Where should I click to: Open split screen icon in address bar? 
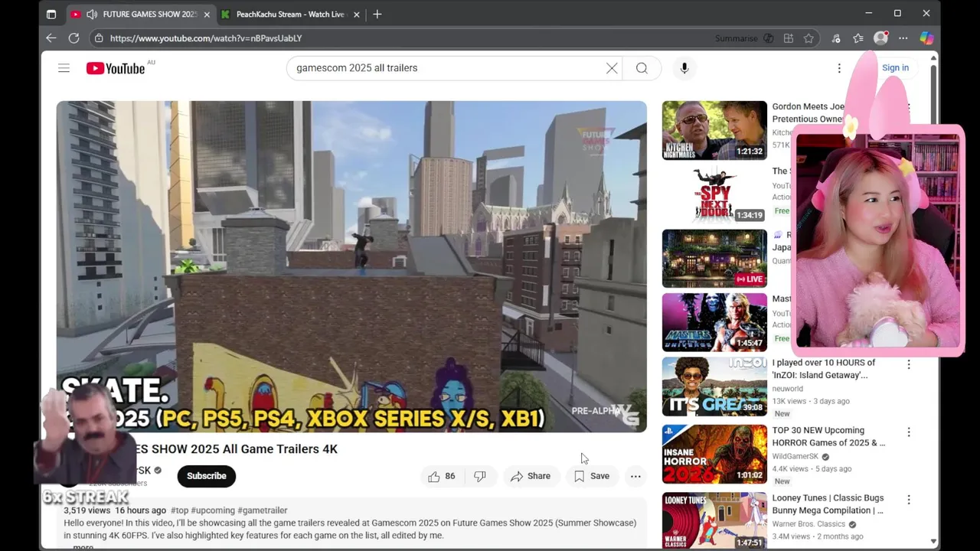click(789, 38)
